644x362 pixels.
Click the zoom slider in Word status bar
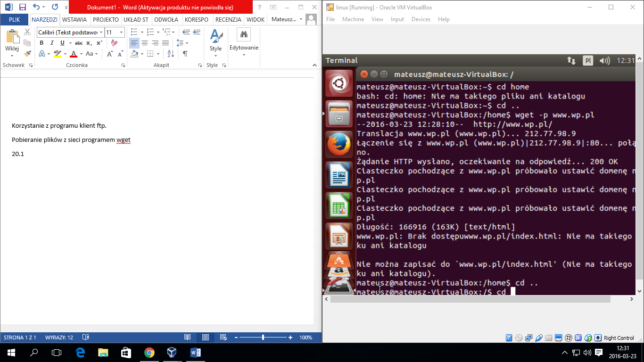click(263, 337)
